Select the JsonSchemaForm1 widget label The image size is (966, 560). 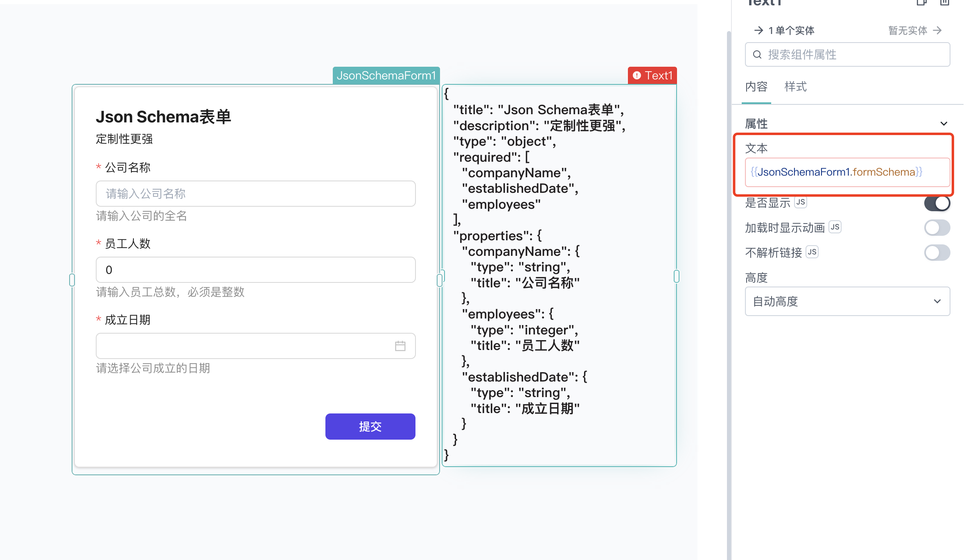(386, 75)
